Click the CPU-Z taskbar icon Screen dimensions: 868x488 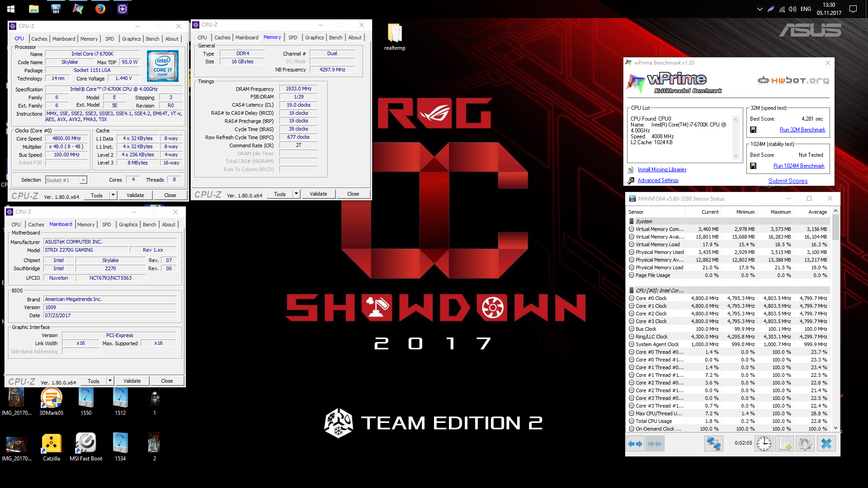(x=122, y=9)
